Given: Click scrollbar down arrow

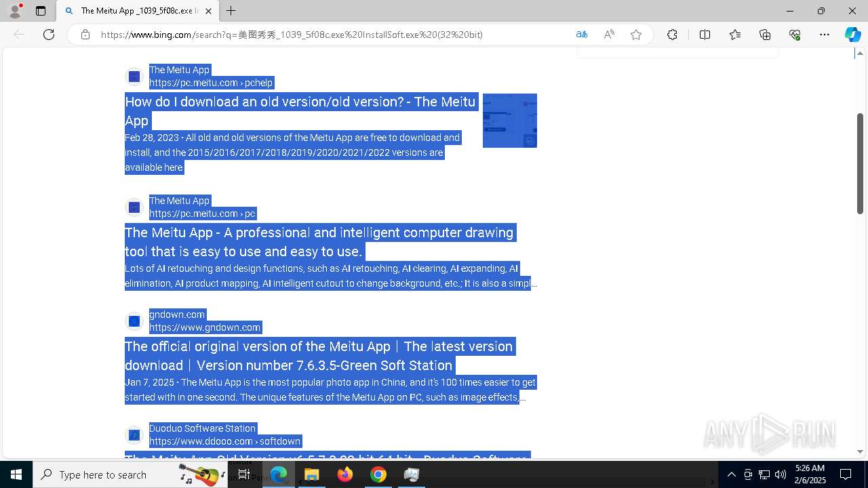Looking at the screenshot, I should point(860,451).
